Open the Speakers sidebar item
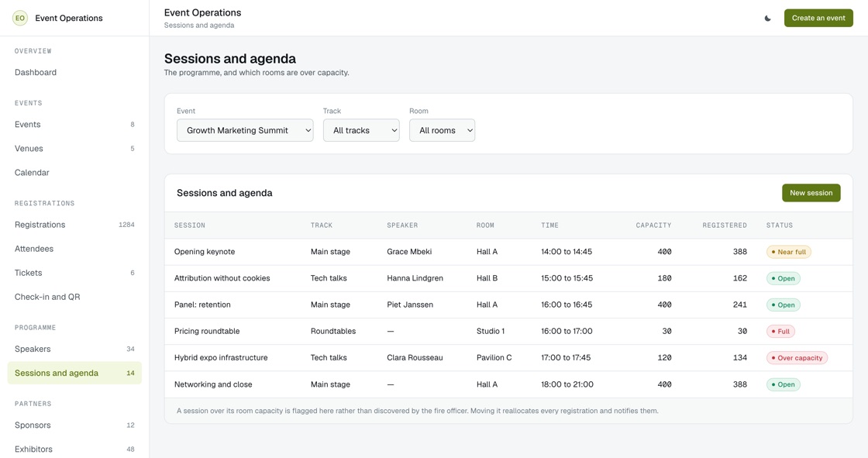868x458 pixels. click(x=74, y=349)
